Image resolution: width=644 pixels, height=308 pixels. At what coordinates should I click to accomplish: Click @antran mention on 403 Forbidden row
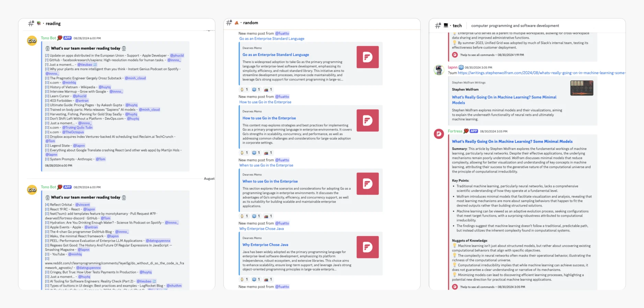[82, 101]
